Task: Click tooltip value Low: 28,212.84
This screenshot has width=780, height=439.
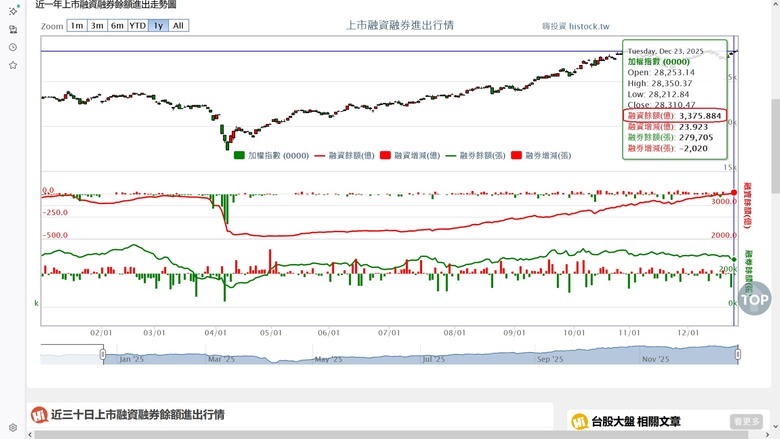Action: [x=659, y=94]
